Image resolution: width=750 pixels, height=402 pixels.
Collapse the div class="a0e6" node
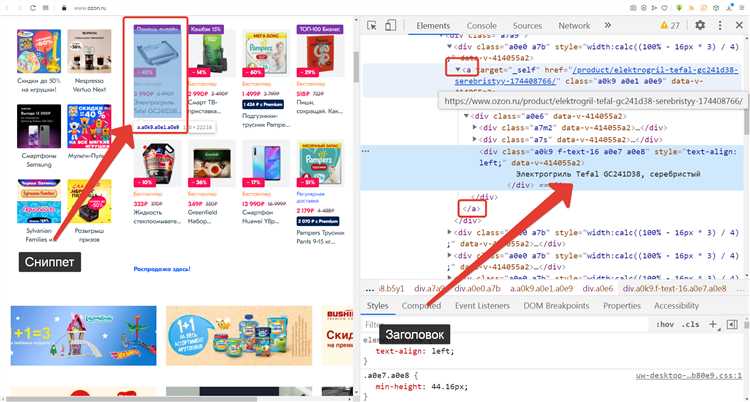466,116
